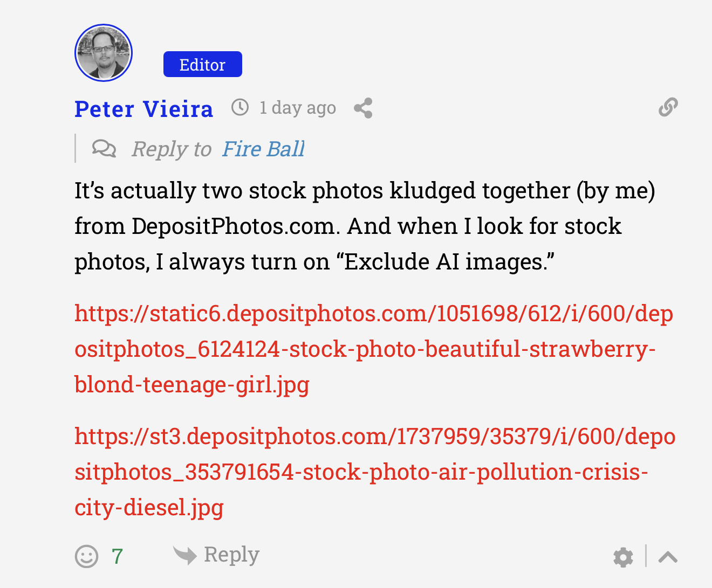Click the Editor badge label

click(202, 65)
